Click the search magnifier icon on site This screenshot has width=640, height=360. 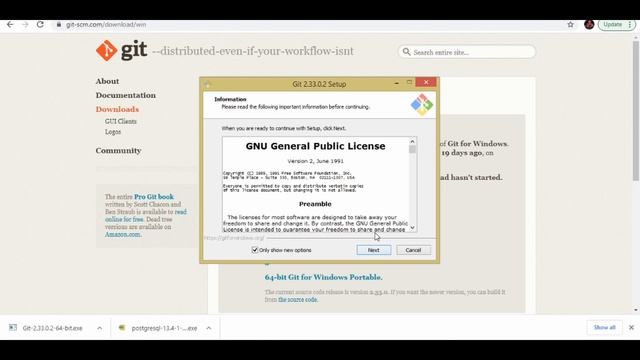pos(406,52)
